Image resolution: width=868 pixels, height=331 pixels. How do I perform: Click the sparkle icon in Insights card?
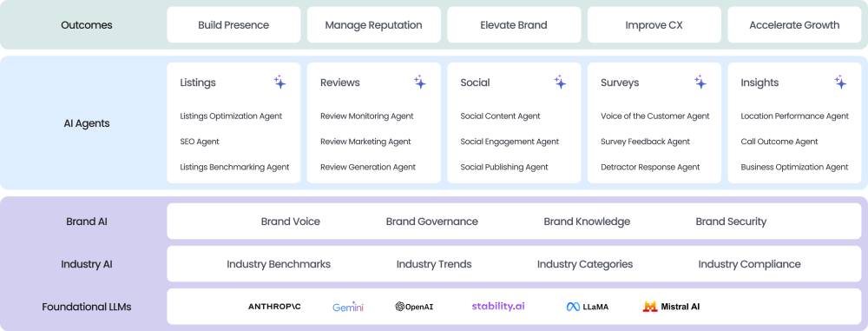point(840,82)
